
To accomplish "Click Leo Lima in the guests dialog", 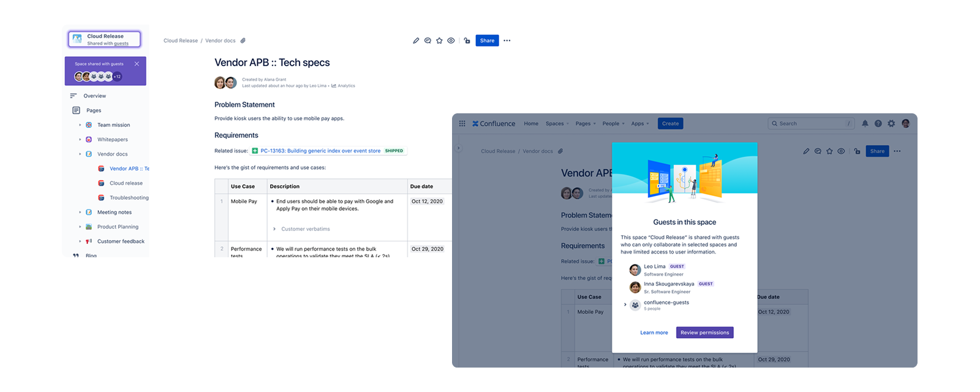I will tap(654, 266).
